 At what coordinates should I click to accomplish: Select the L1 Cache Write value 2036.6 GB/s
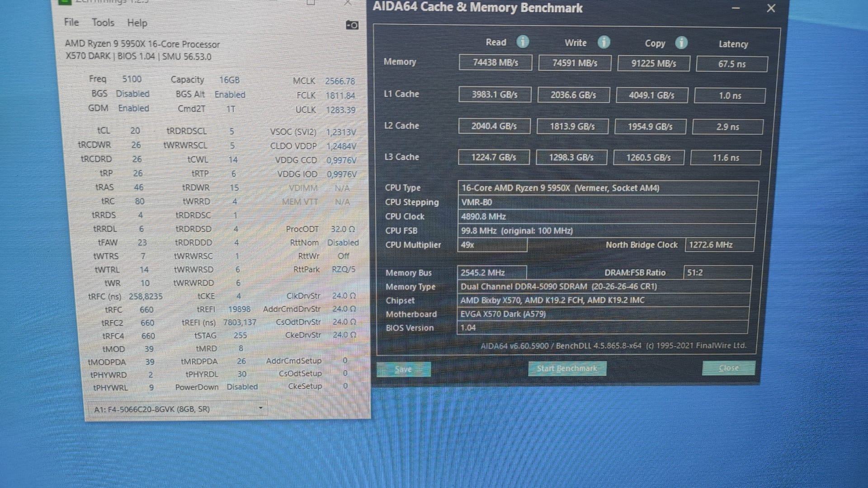pyautogui.click(x=573, y=95)
